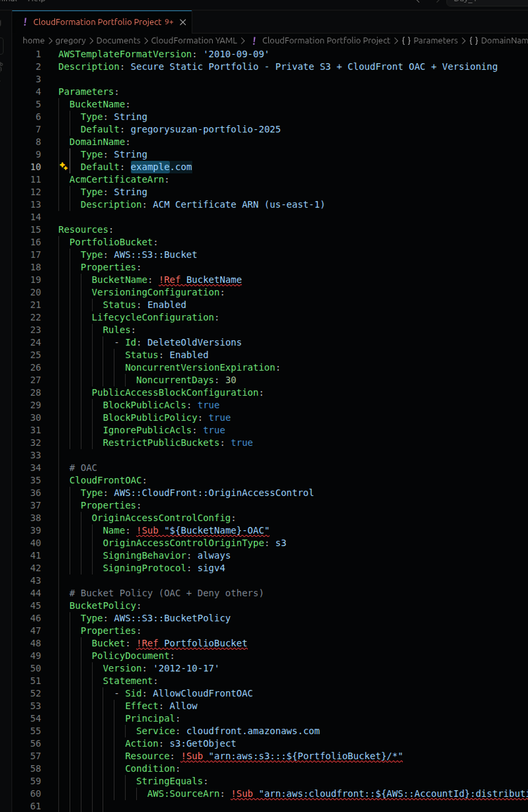Viewport: 528px width, 812px height.
Task: Click 'PortfolioBucket:' on line 16
Action: click(x=114, y=242)
